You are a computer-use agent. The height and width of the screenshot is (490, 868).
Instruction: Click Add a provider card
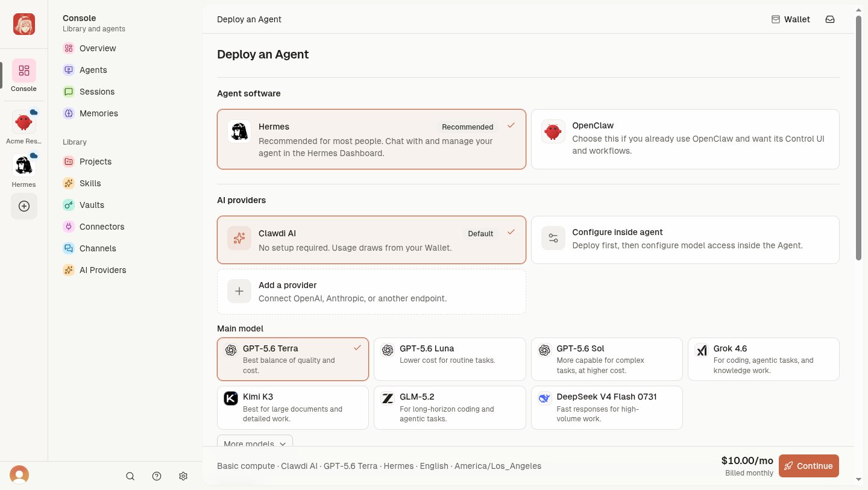371,292
